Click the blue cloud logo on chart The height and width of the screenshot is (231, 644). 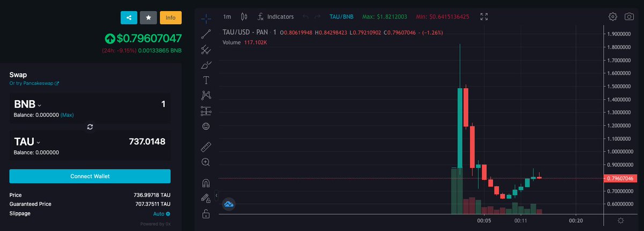point(230,204)
